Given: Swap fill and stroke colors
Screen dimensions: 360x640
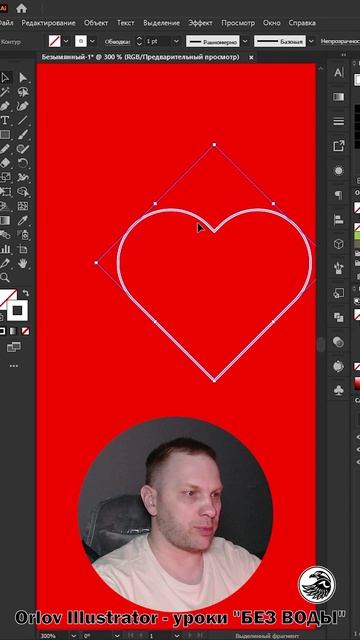Looking at the screenshot, I should [25, 293].
